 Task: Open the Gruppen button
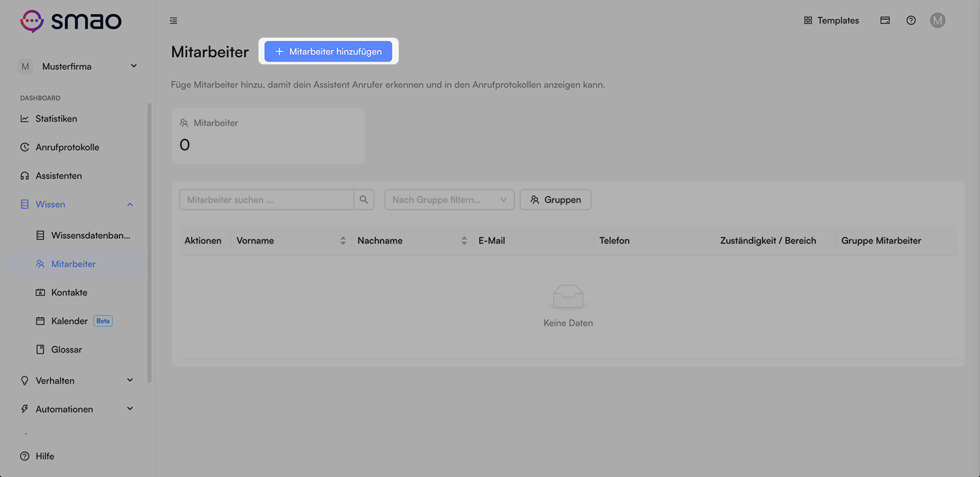[x=555, y=200]
